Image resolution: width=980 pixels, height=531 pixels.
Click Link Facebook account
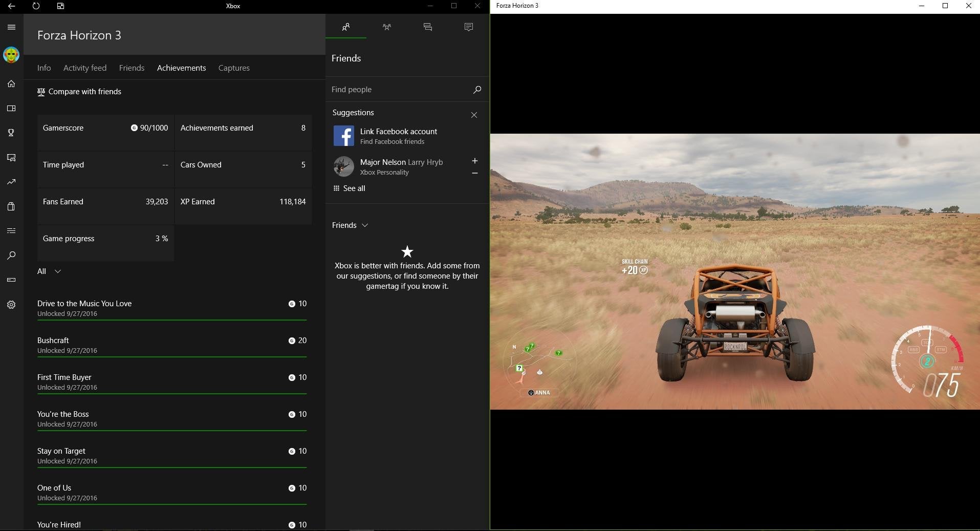[399, 132]
